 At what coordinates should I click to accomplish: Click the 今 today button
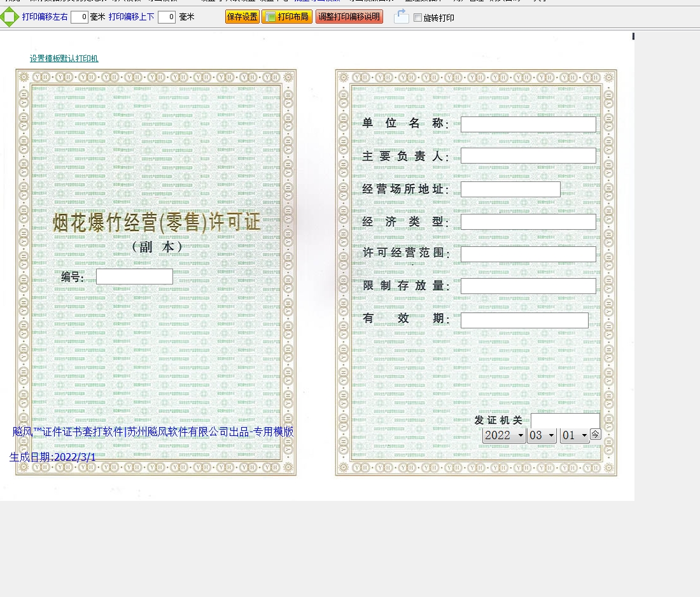click(595, 434)
